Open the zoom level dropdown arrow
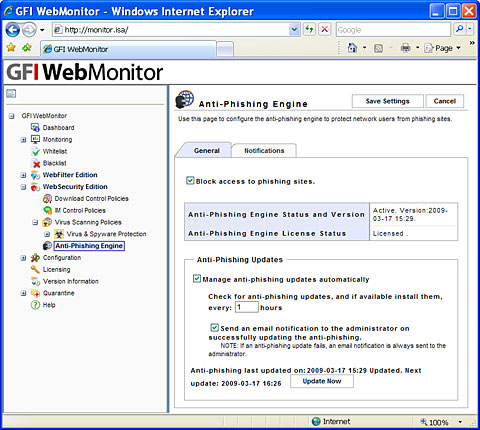480x430 pixels. (x=460, y=422)
